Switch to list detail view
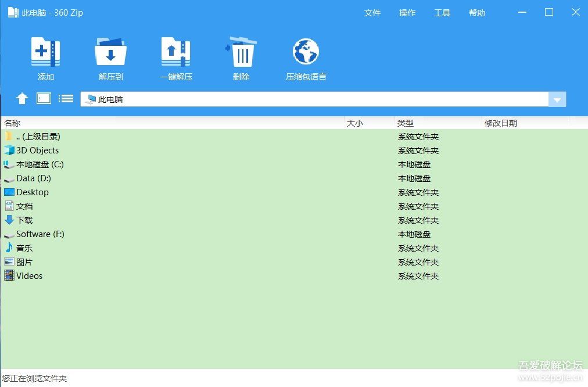The image size is (588, 387). [66, 99]
